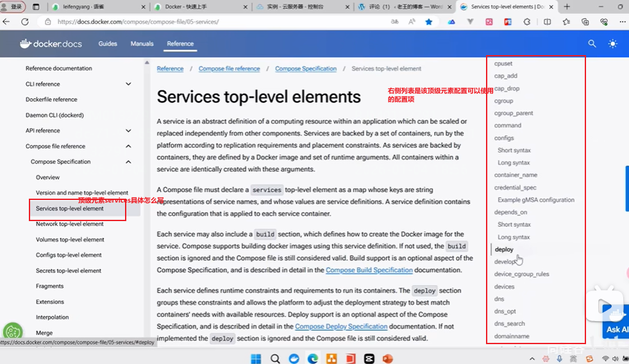The height and width of the screenshot is (364, 629).
Task: Open the browser essentials heart icon
Action: click(x=604, y=22)
